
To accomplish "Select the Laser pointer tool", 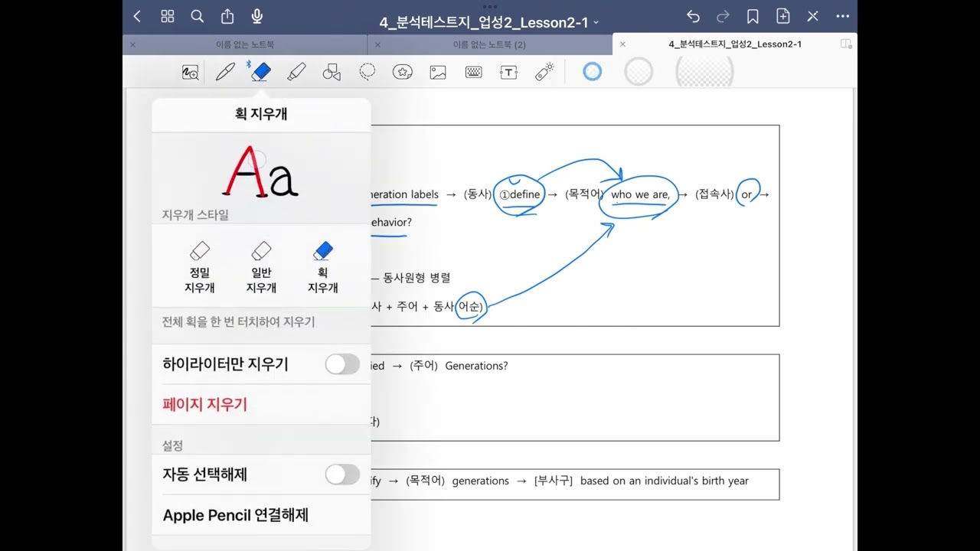I will pyautogui.click(x=544, y=72).
